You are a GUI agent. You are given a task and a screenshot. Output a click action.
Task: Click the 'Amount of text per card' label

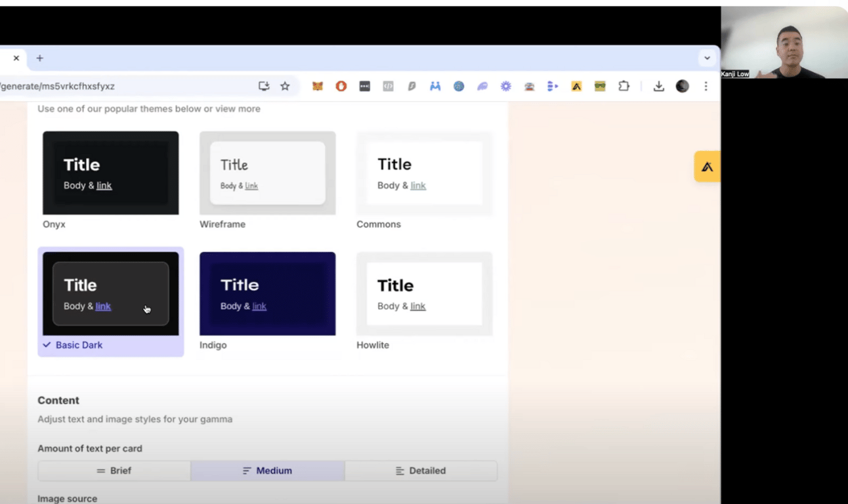[x=90, y=449]
